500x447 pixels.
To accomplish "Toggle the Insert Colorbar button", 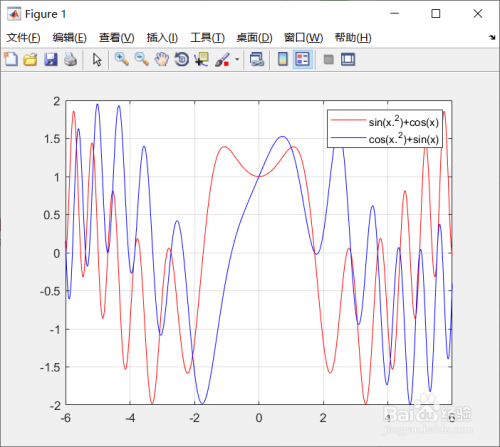I will pos(283,60).
